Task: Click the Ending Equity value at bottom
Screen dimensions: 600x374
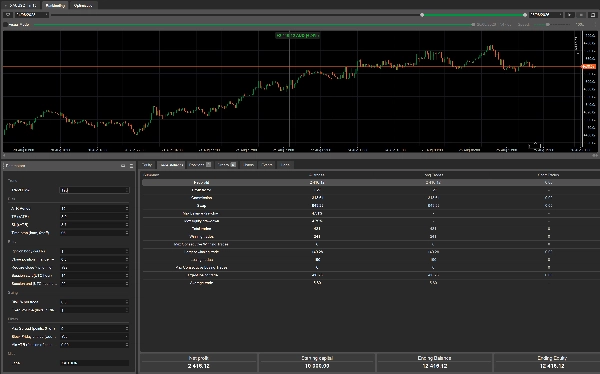Action: point(552,366)
